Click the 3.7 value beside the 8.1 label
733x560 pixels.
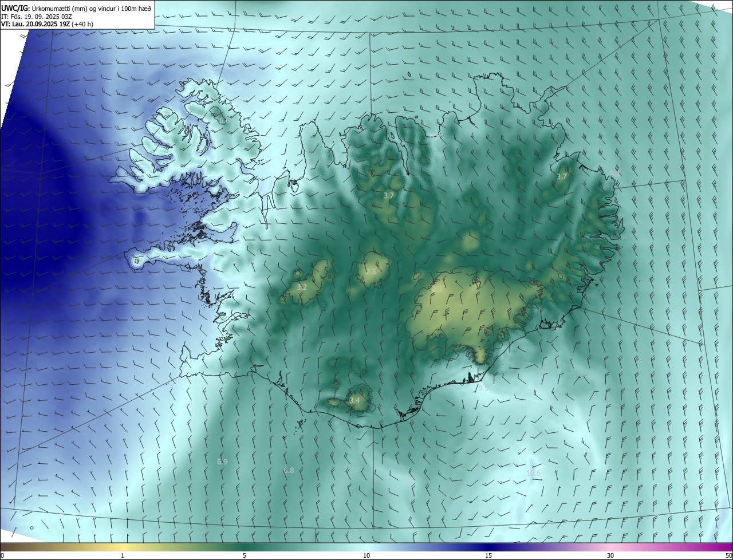tap(562, 176)
